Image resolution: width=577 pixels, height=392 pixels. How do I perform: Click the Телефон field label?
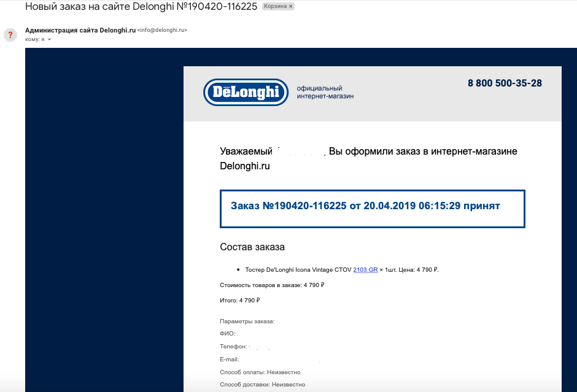(233, 347)
